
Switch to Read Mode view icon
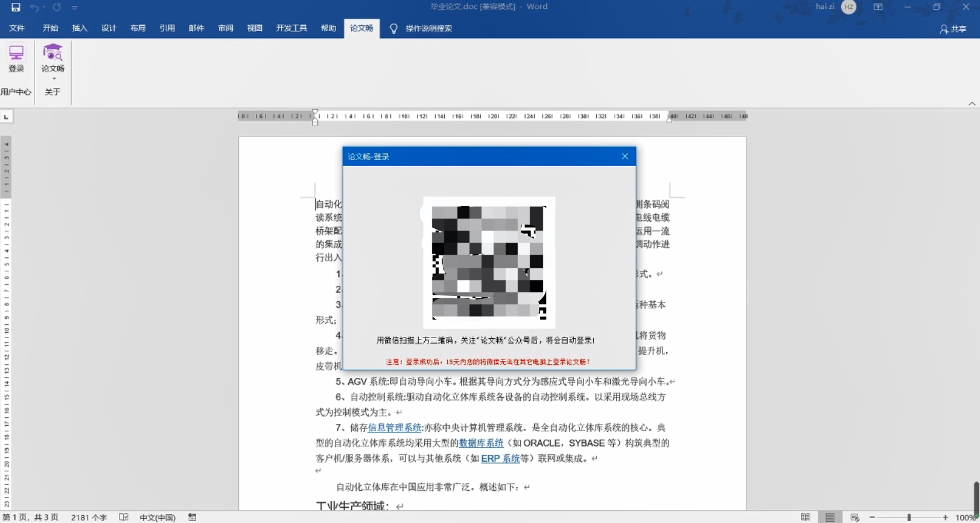805,517
